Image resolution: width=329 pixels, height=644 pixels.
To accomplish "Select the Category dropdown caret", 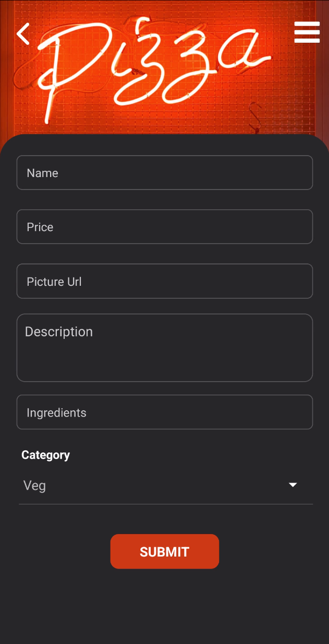I will (293, 485).
